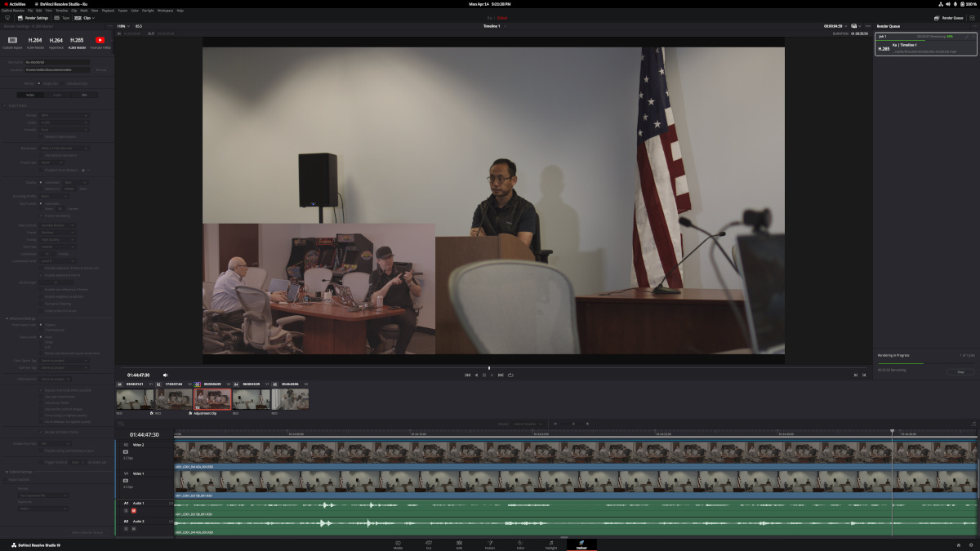Play reverse in the viewer transport
The height and width of the screenshot is (551, 980).
476,375
